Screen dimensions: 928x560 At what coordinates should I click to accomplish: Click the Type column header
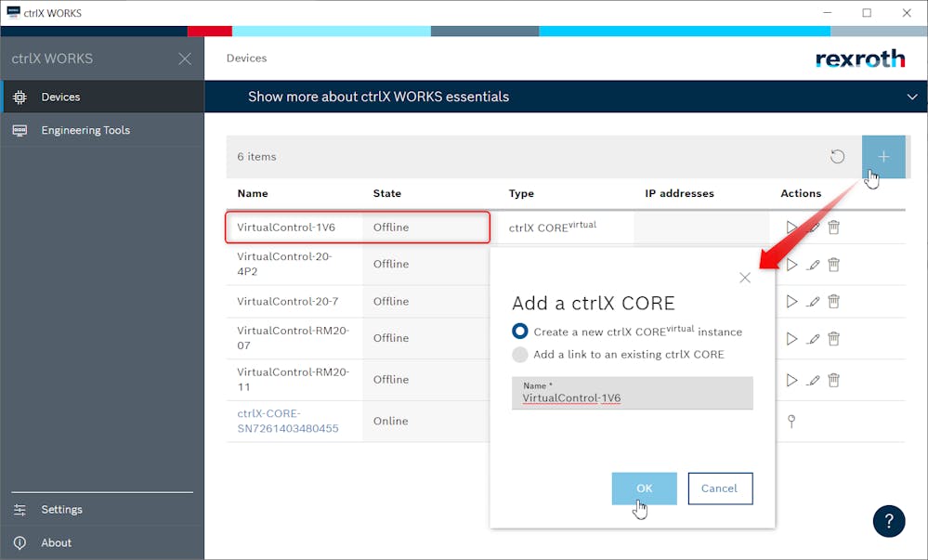(x=521, y=193)
